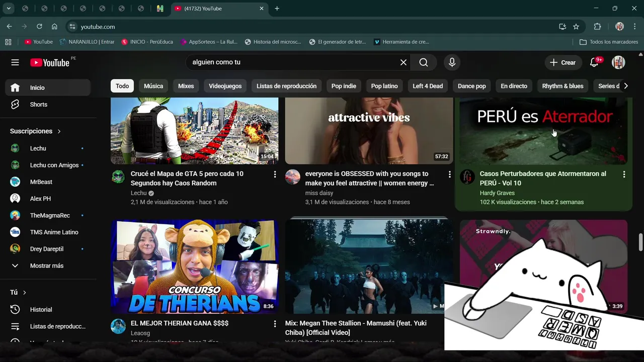Show more filter chips with right arrow

(625, 86)
